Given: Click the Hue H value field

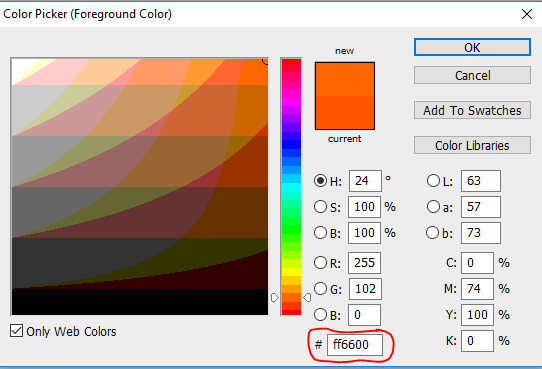Looking at the screenshot, I should point(365,180).
